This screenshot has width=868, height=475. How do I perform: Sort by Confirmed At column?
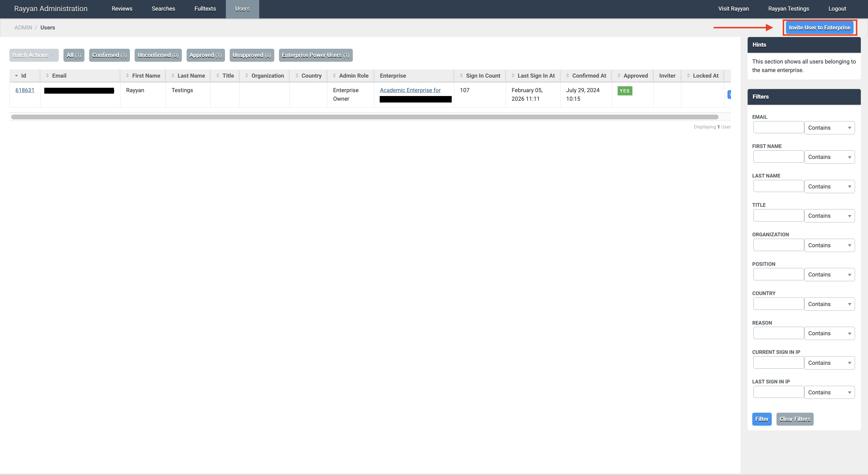tap(589, 76)
